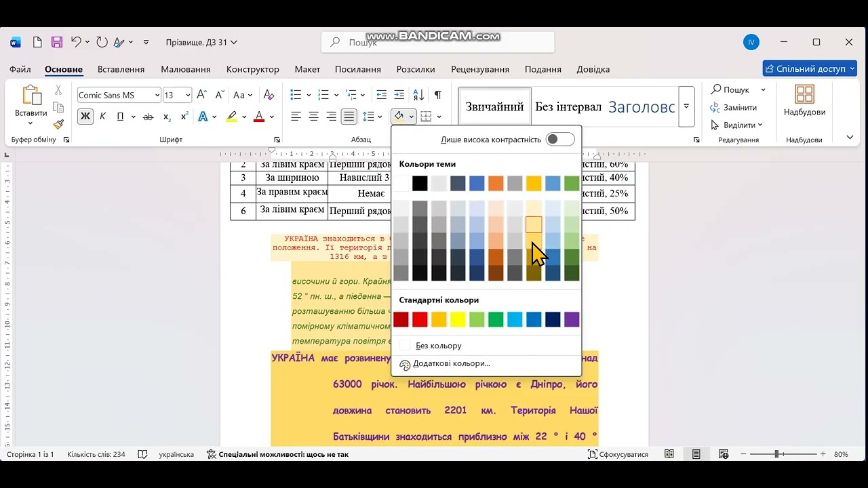Click Replace (Замінити) button
This screenshot has width=868, height=488.
tap(733, 107)
